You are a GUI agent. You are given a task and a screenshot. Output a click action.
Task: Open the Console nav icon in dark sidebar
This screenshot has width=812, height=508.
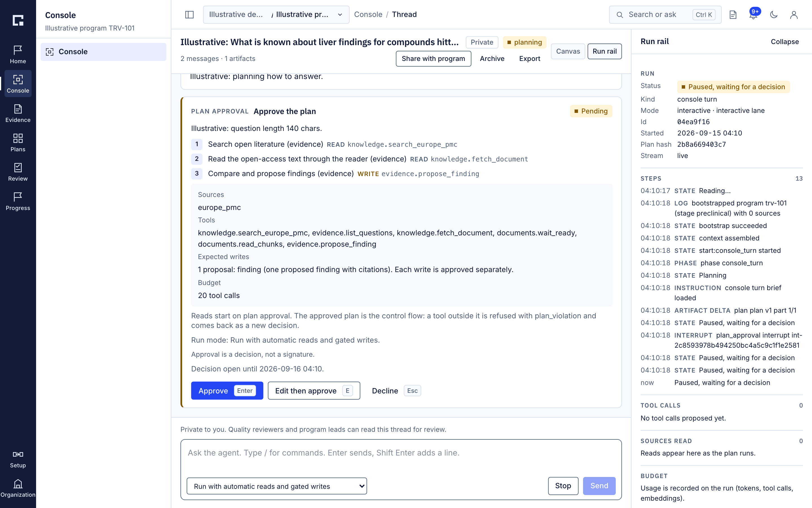point(18,84)
